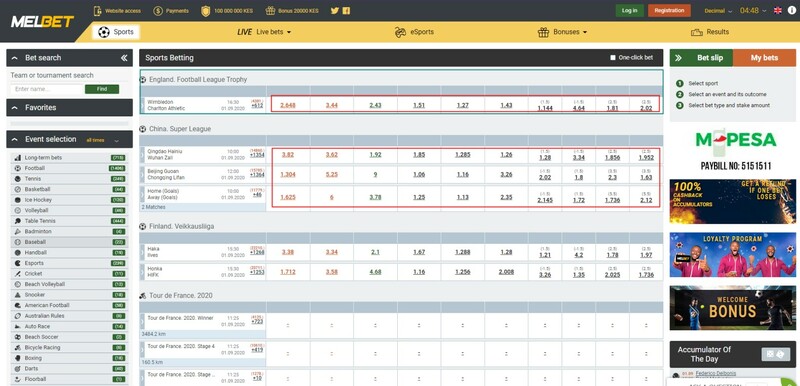Click the Find search button
Image resolution: width=800 pixels, height=386 pixels.
[x=102, y=89]
